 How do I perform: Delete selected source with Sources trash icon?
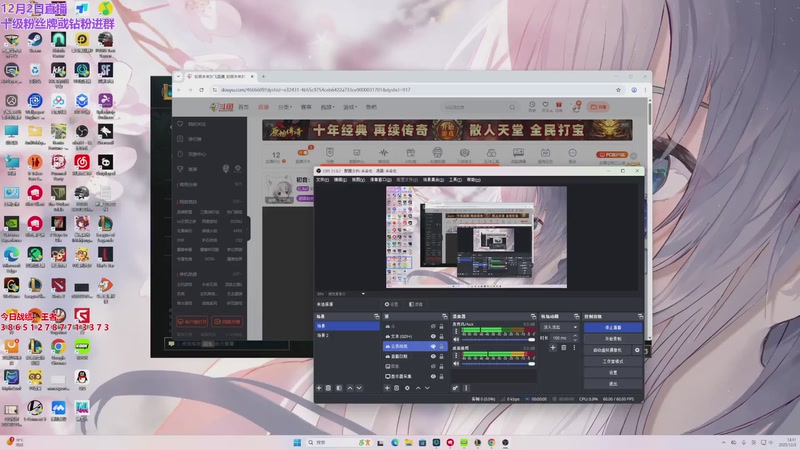click(x=396, y=388)
